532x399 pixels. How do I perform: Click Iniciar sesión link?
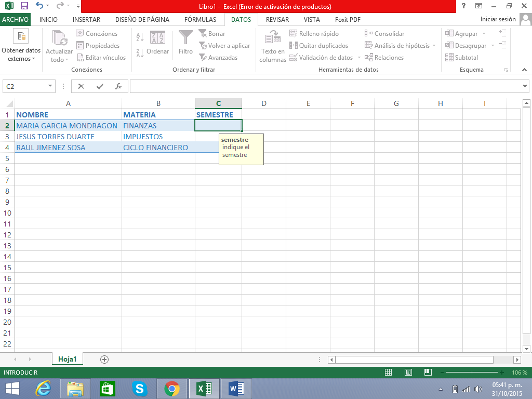click(x=498, y=20)
